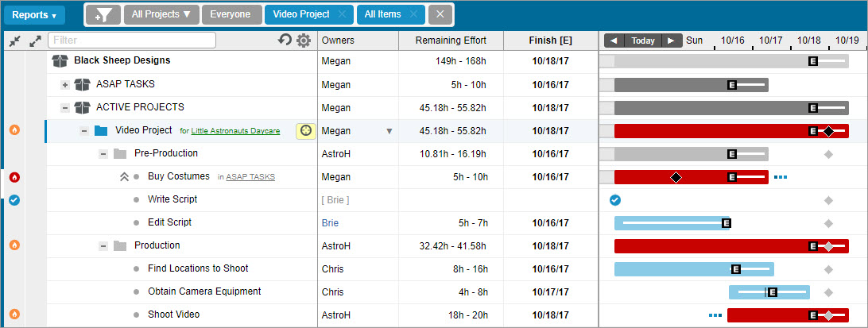Expand the ASAP TASKS package

pos(65,84)
